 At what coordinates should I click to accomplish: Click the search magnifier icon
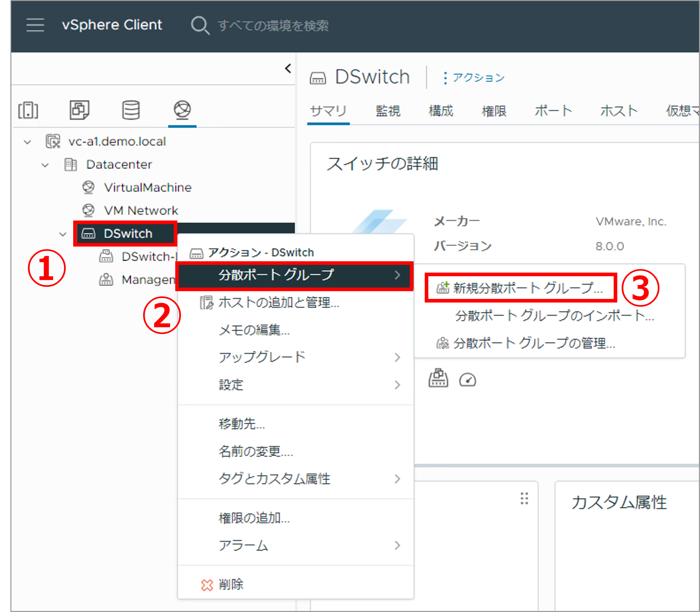200,25
